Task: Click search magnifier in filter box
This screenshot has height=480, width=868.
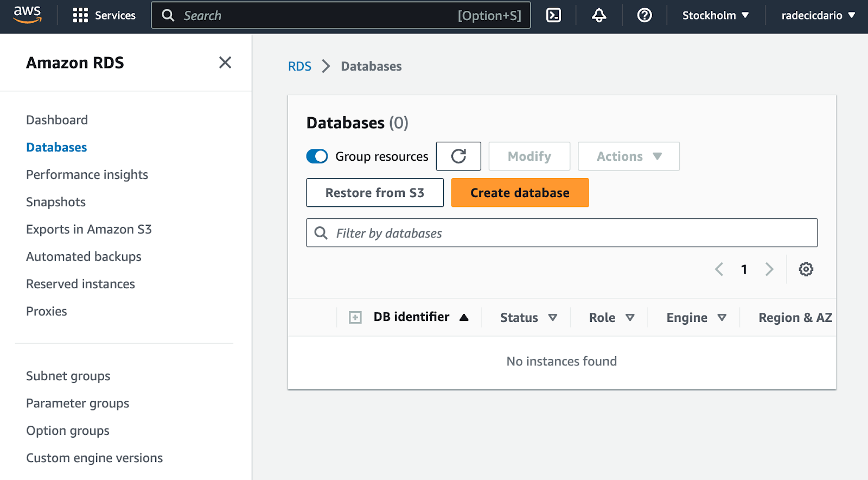Action: [x=321, y=233]
